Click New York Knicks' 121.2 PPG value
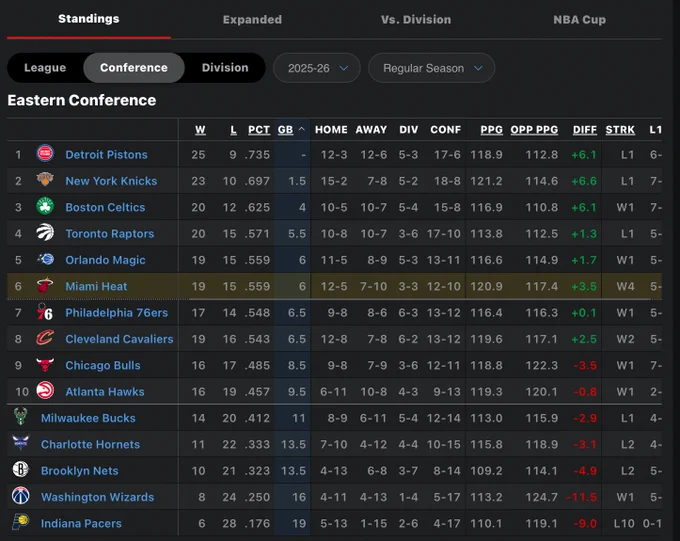 coord(487,181)
